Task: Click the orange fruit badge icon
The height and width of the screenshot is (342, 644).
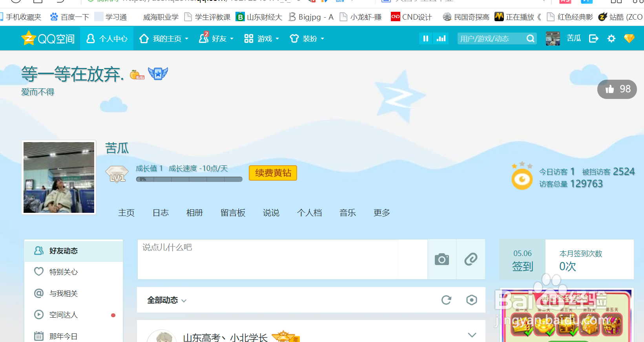Action: [x=137, y=75]
